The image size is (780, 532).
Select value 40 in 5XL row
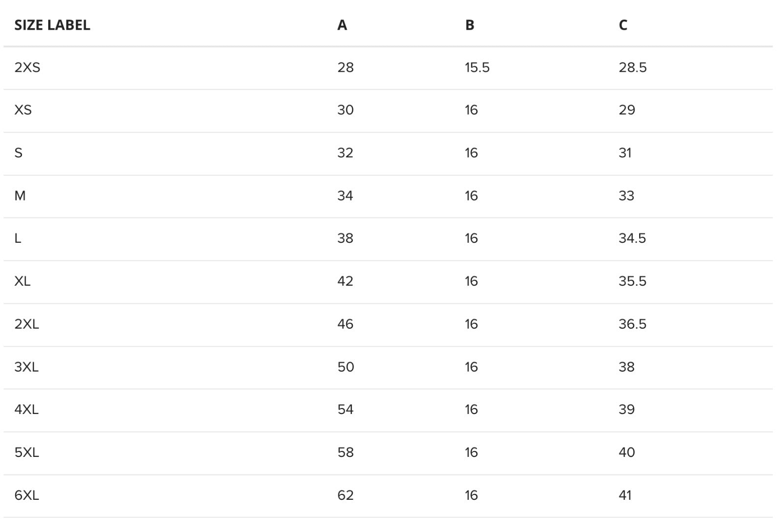pos(627,453)
